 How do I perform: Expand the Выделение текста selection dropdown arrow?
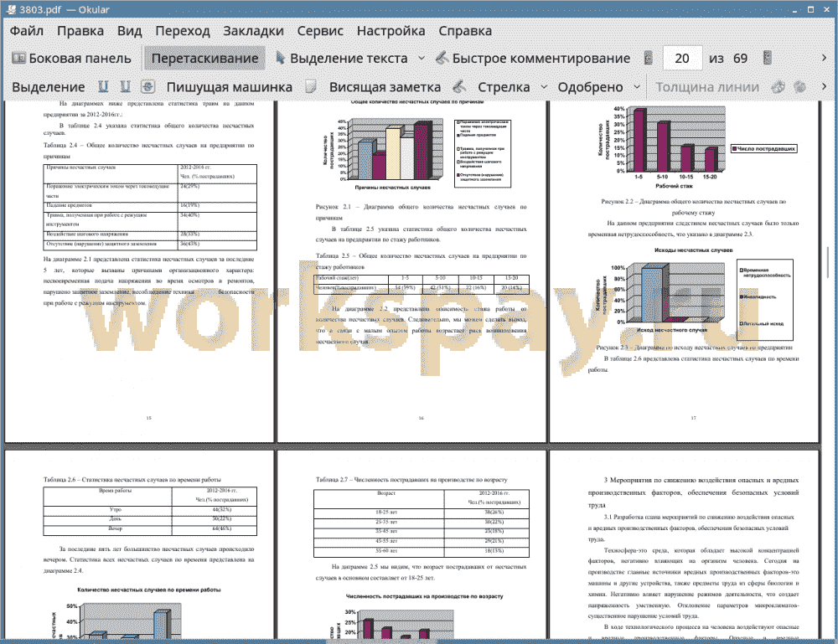point(422,59)
